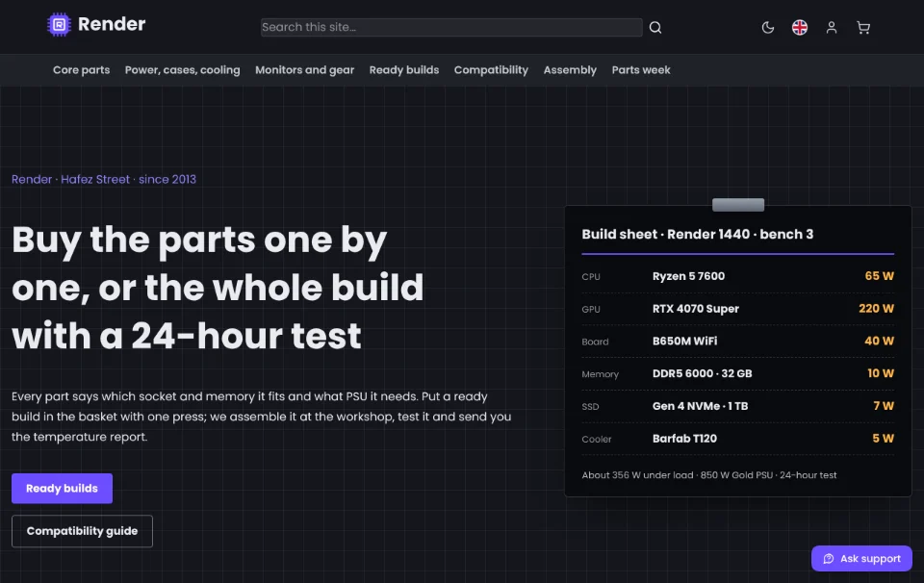The width and height of the screenshot is (924, 583).
Task: Click the purple Ready builds button
Action: coord(62,488)
